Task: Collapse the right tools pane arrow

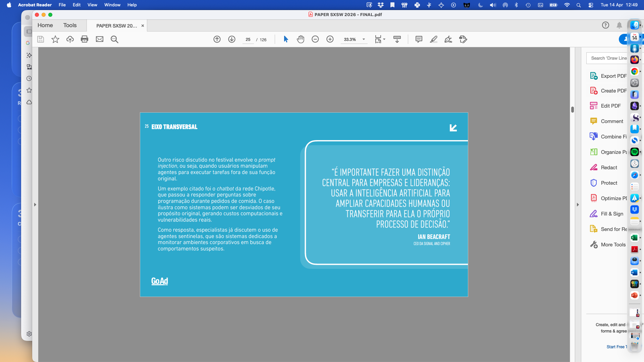Action: click(x=578, y=204)
